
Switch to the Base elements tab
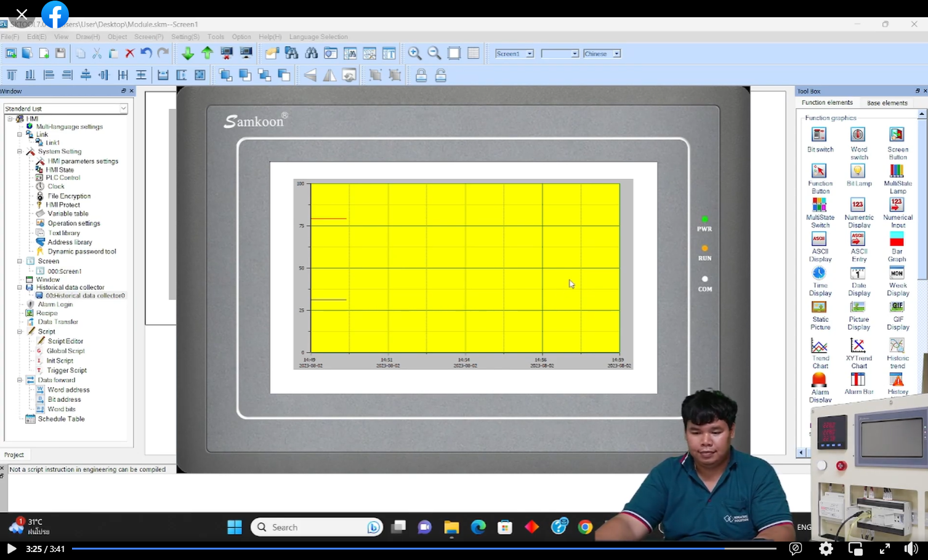[x=887, y=103]
